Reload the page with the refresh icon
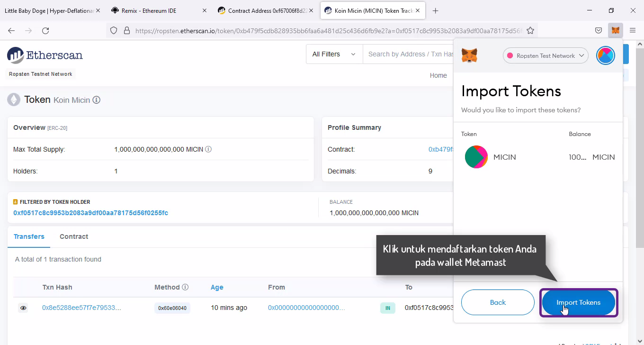The height and width of the screenshot is (345, 644). [45, 30]
